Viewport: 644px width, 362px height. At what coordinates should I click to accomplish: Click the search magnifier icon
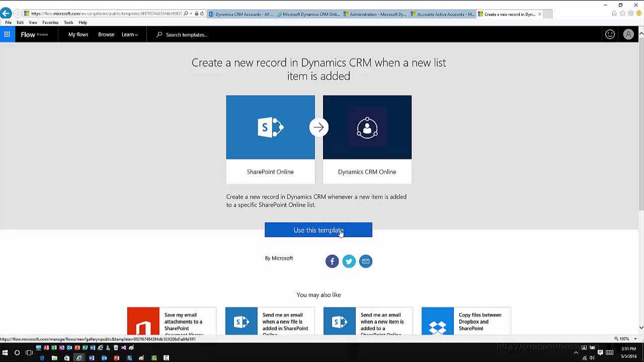pyautogui.click(x=159, y=35)
